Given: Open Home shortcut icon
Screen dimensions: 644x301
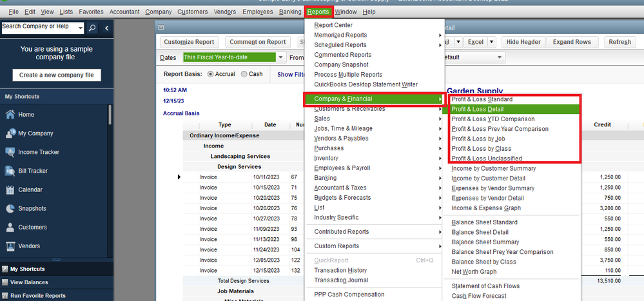Looking at the screenshot, I should (10, 114).
